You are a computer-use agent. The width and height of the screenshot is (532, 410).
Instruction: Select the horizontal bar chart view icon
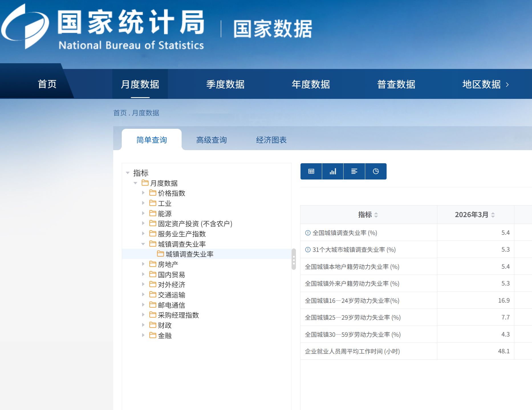click(354, 171)
